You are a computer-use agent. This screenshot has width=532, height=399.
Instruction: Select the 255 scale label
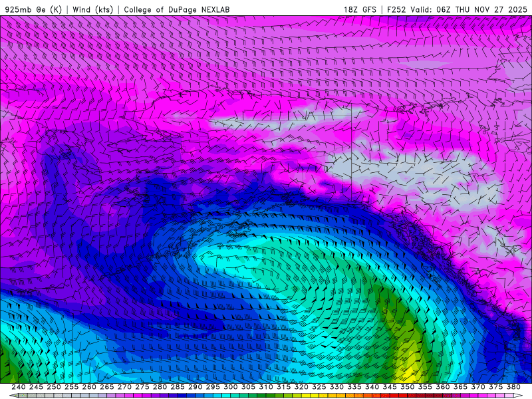pyautogui.click(x=71, y=387)
